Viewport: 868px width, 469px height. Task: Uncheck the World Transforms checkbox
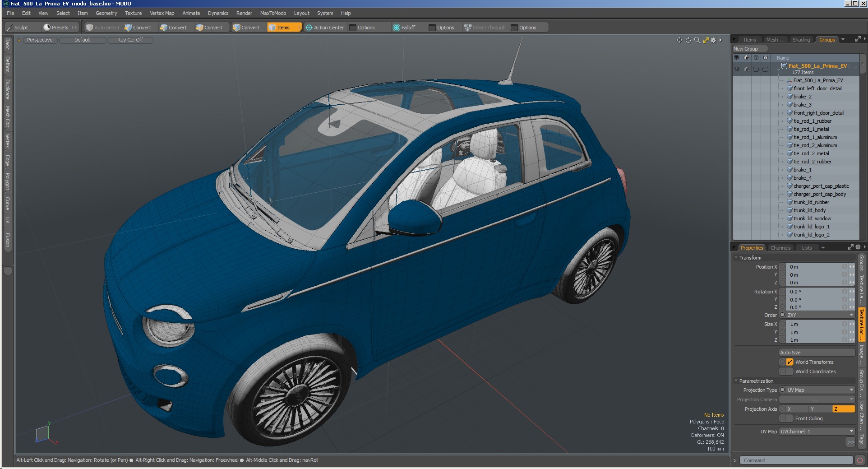pyautogui.click(x=790, y=362)
